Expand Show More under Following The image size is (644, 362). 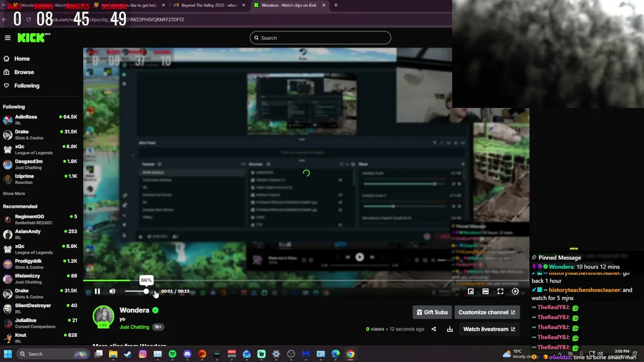click(x=14, y=194)
